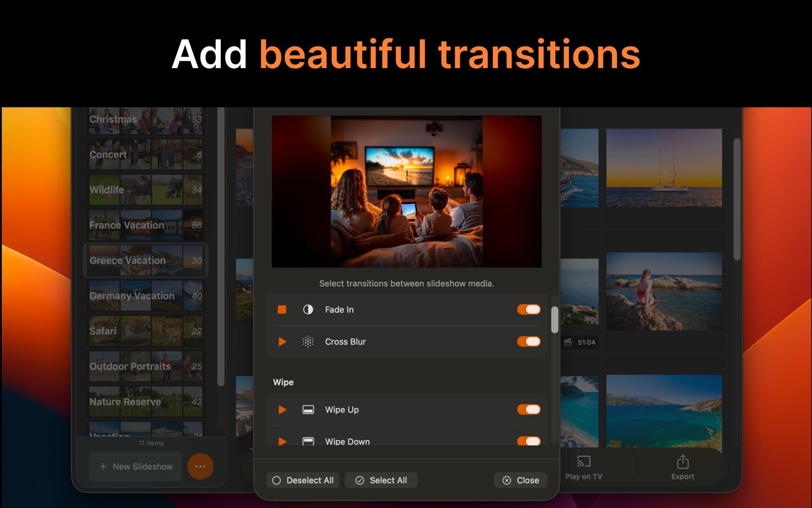Open the Outdoor Portraits slideshow
This screenshot has width=812, height=508.
tap(146, 366)
